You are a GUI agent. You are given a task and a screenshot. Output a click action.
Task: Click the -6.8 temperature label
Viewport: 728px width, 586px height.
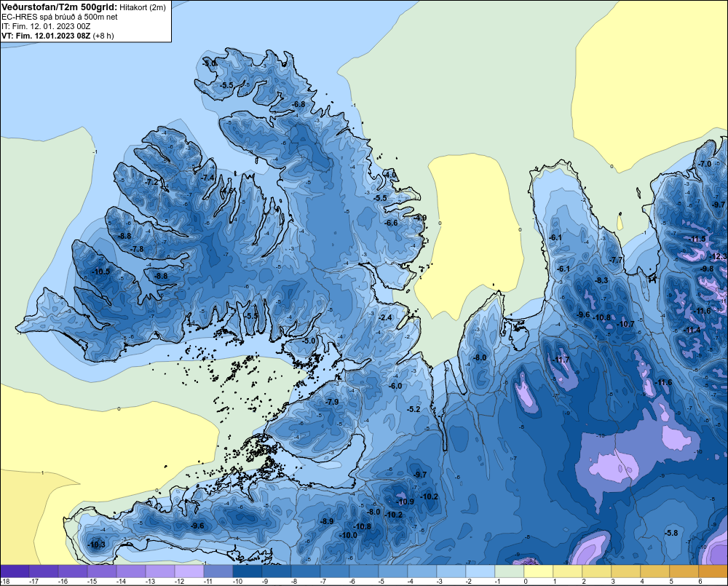298,104
